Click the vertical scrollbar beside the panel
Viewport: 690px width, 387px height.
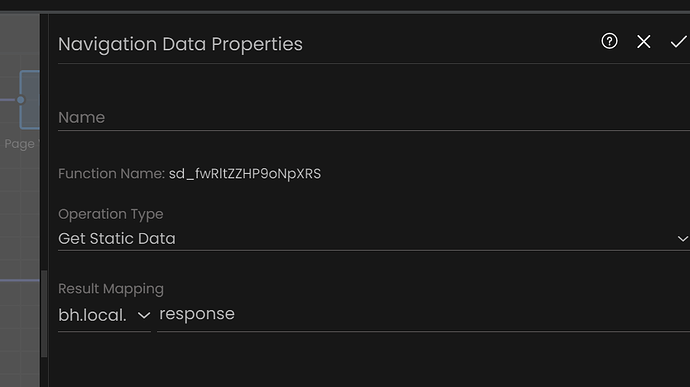point(44,313)
